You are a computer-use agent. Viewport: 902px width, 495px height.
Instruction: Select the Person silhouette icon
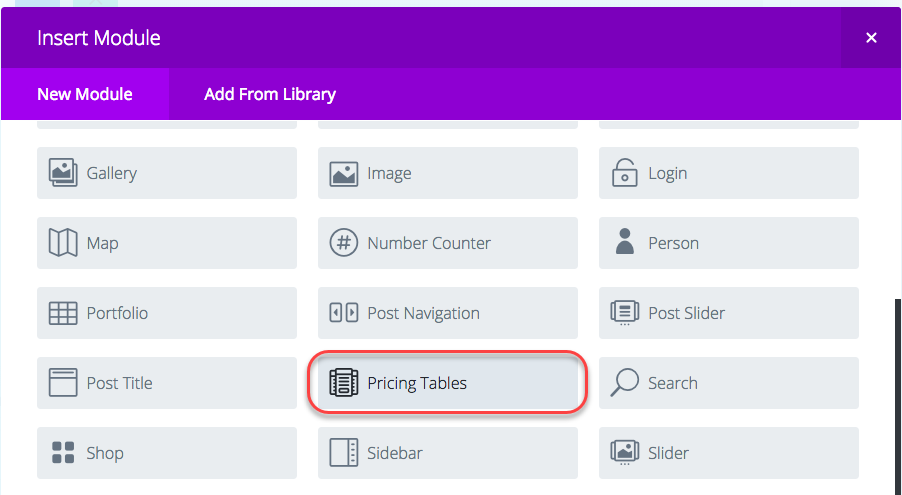point(625,242)
